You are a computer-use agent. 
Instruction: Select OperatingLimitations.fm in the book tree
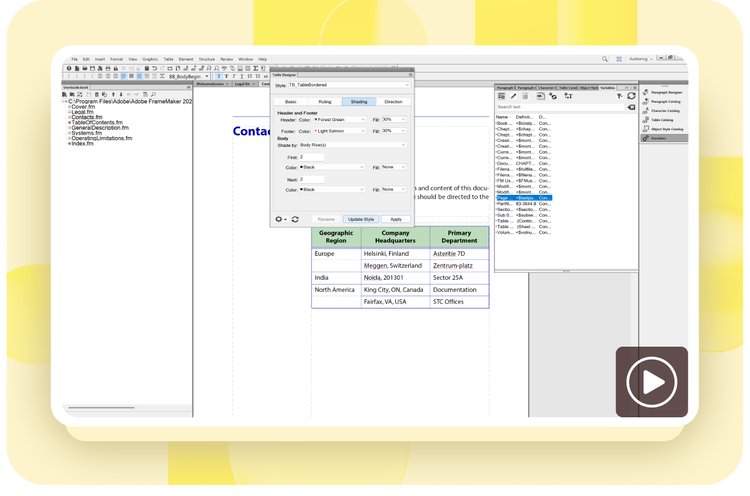click(x=102, y=138)
